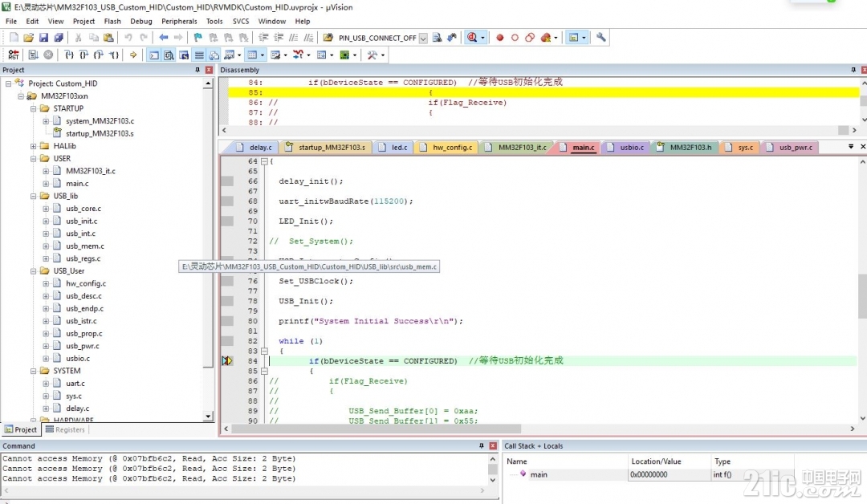Screen dimensions: 867x504
Task: Switch to the usbio.c tab
Action: click(x=626, y=148)
